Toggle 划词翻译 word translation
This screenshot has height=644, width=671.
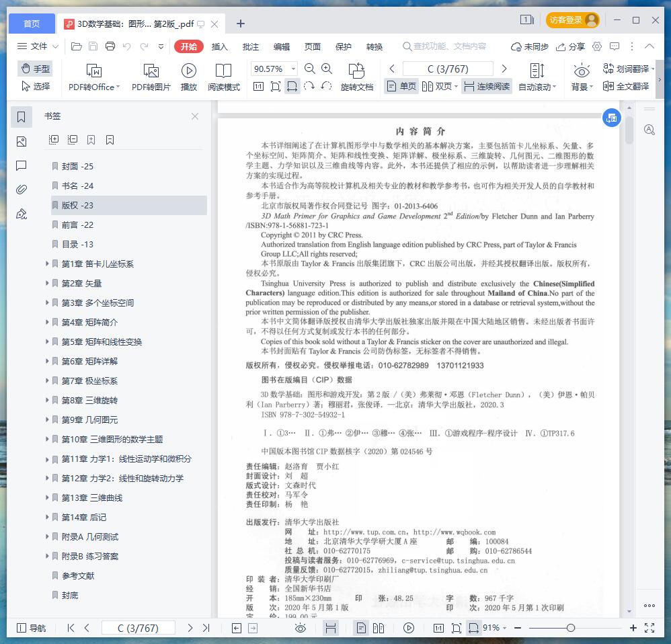tap(628, 69)
